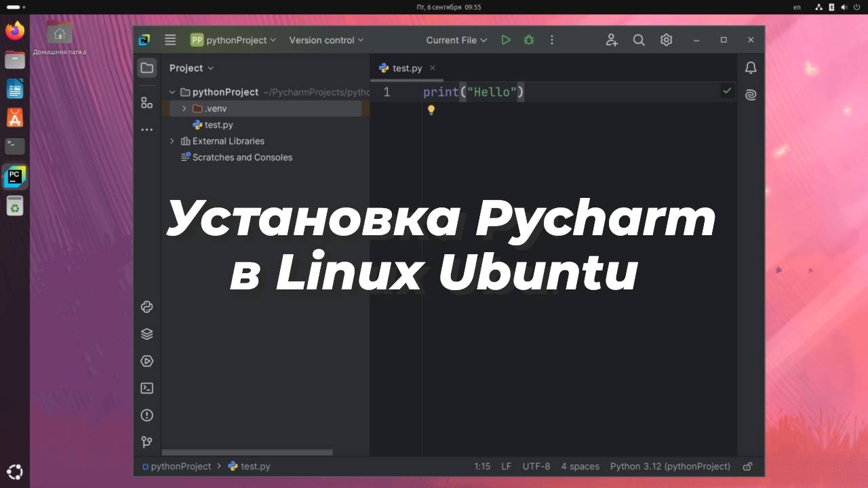The width and height of the screenshot is (868, 488).
Task: Open the Trash icon in the dock
Action: pyautogui.click(x=15, y=205)
